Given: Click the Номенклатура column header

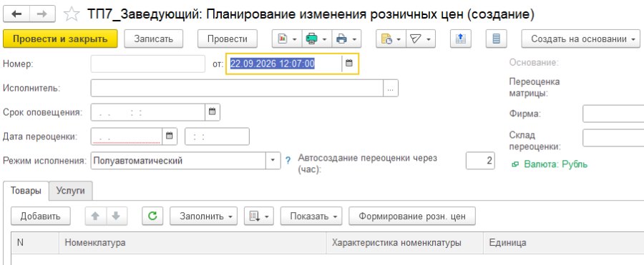Looking at the screenshot, I should coord(192,242).
